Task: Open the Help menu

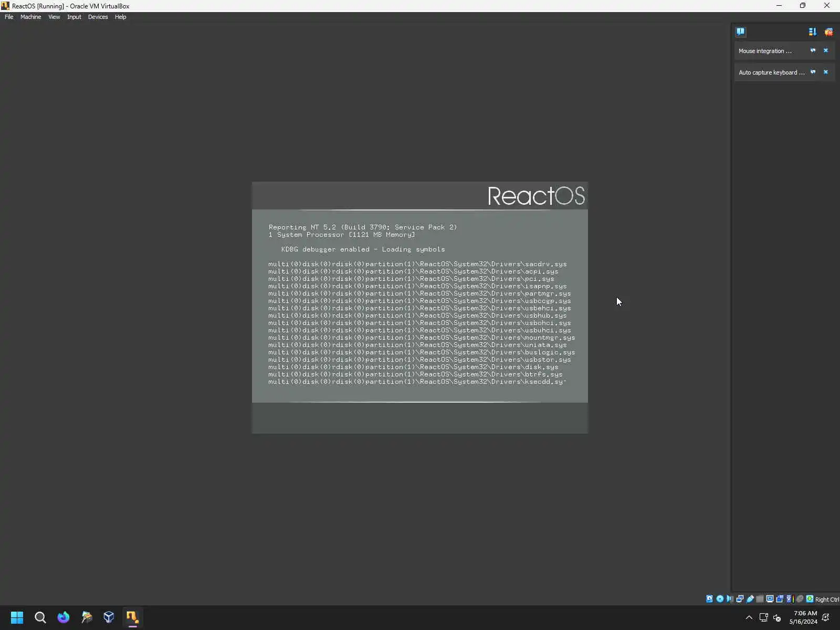Action: 120,17
